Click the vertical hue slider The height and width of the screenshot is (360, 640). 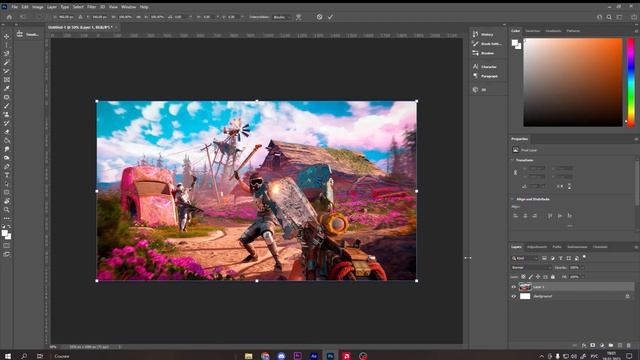pos(631,82)
